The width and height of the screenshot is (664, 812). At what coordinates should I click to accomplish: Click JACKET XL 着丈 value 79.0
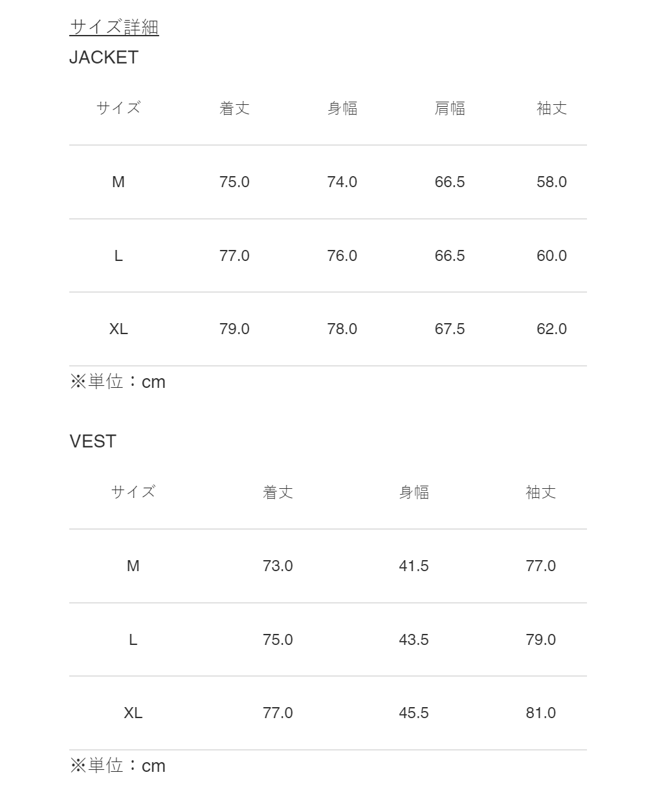234,329
